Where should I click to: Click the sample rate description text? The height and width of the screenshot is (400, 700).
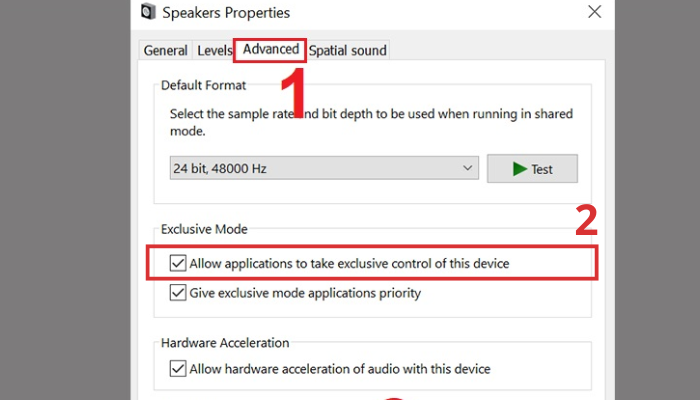pos(370,123)
